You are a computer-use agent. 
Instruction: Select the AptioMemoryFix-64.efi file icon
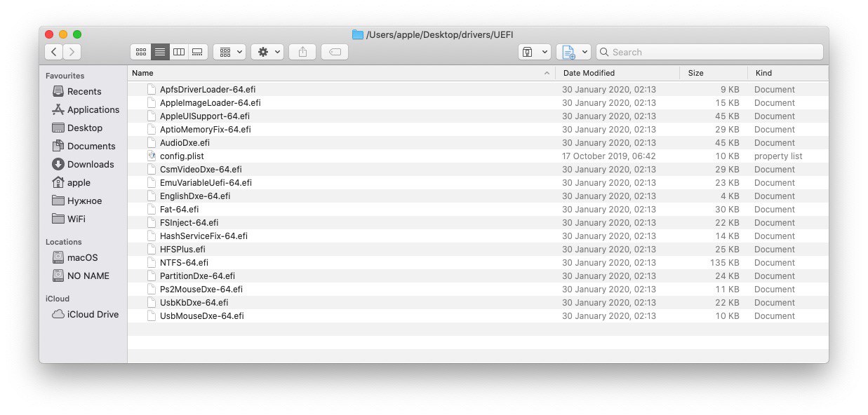click(151, 130)
